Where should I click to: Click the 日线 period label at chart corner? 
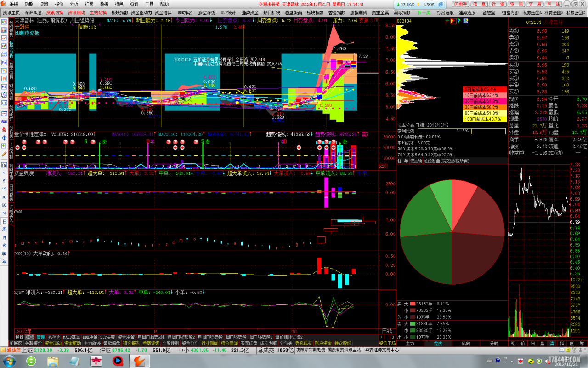click(x=387, y=331)
